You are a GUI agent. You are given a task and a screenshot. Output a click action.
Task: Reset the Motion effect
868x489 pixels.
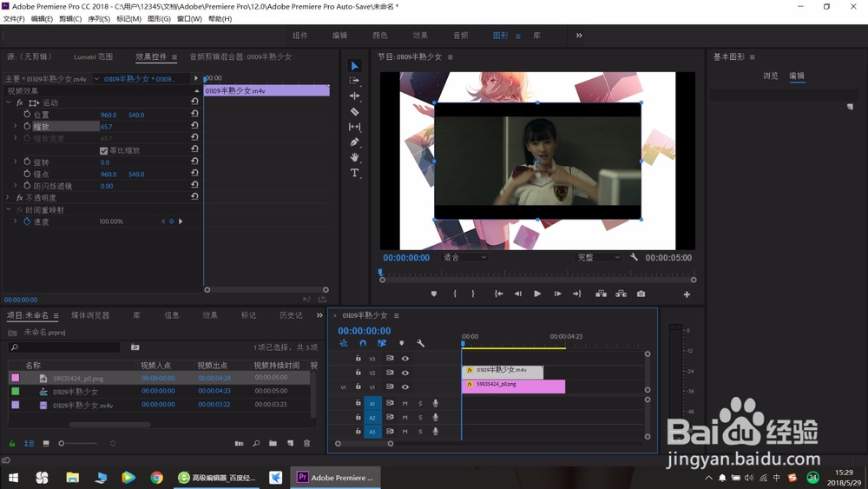pos(194,102)
